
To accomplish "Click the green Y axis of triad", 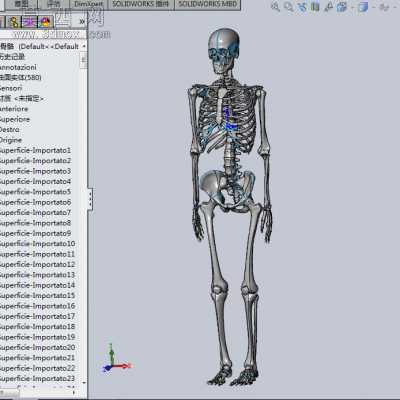I will tap(112, 354).
